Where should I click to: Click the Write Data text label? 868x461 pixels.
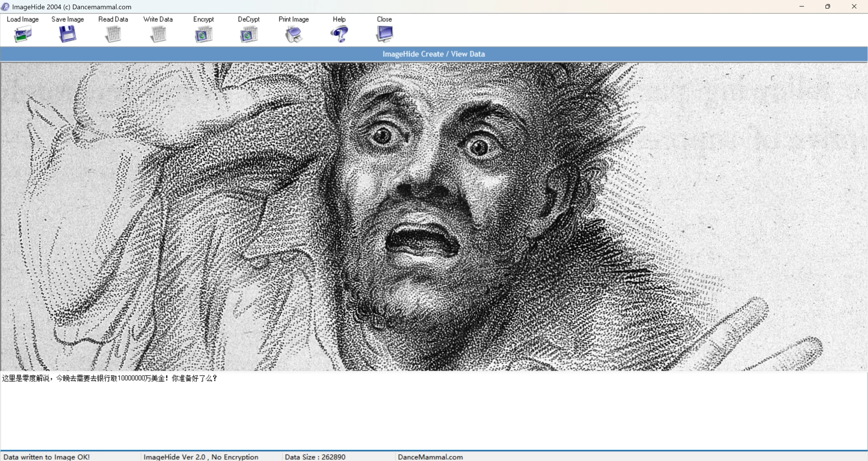pos(158,19)
